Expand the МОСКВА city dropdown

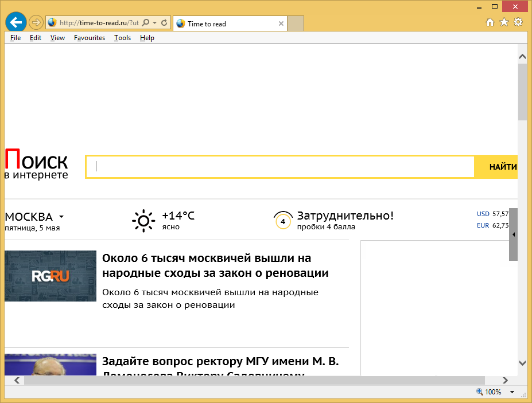point(61,217)
